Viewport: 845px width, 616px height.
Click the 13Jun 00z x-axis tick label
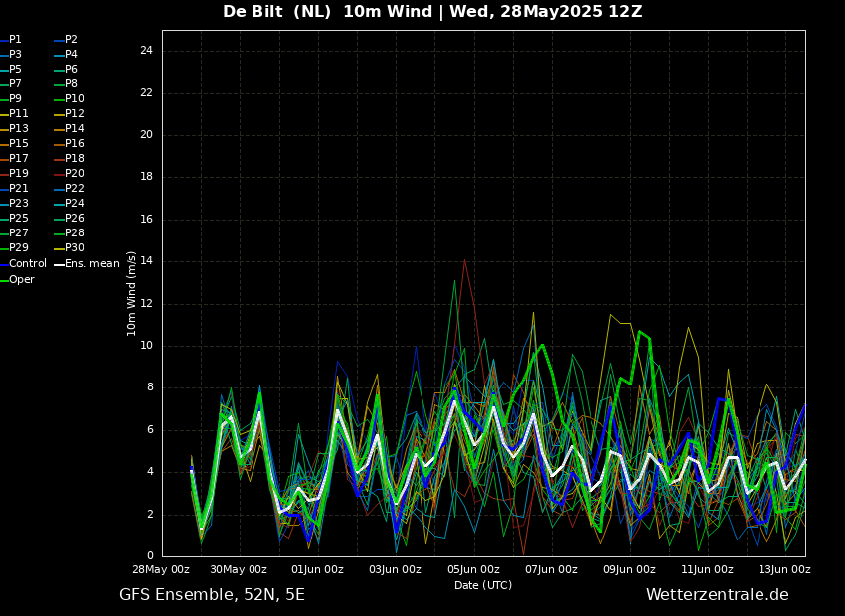click(784, 570)
